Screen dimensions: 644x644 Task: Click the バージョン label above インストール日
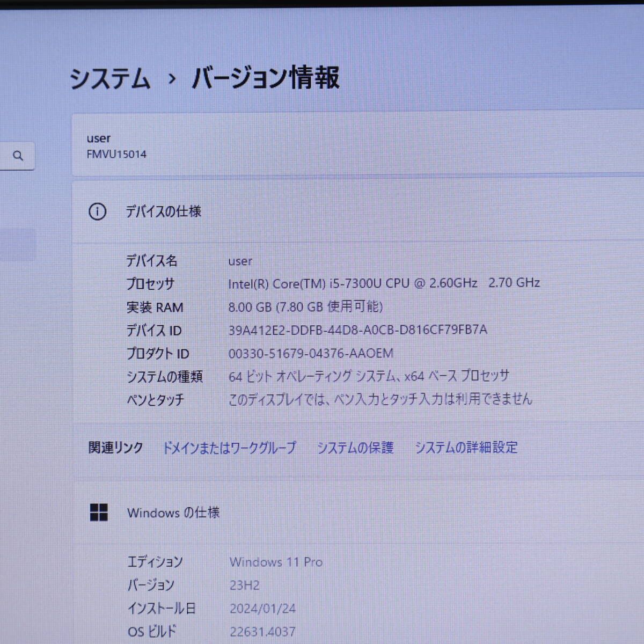coord(151,585)
